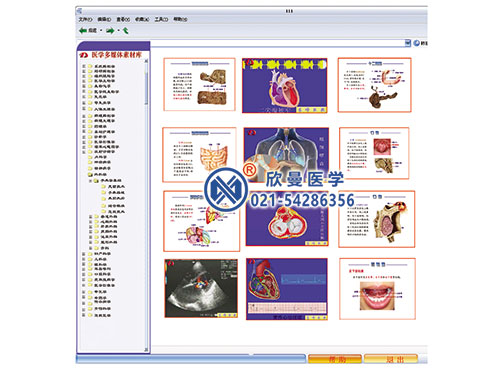The width and height of the screenshot is (500, 375).
Task: Select the opened yellow folder icon in tree
Action: (x=90, y=174)
